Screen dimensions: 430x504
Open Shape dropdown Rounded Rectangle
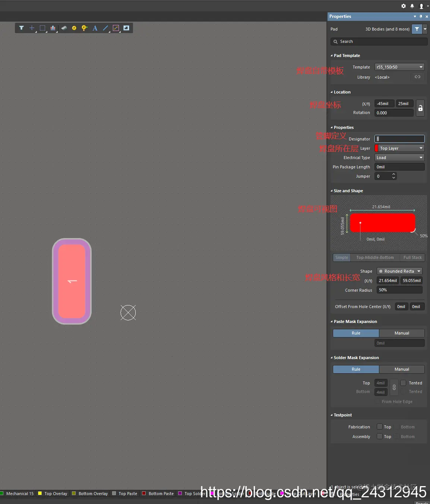coord(399,271)
